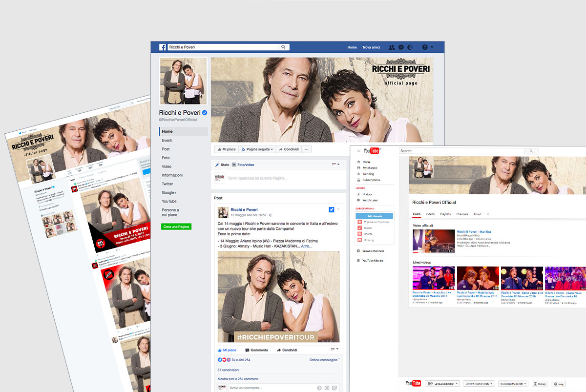Image resolution: width=586 pixels, height=392 pixels.
Task: Open the Ordine cronologico comment sorting dropdown
Action: 324,360
